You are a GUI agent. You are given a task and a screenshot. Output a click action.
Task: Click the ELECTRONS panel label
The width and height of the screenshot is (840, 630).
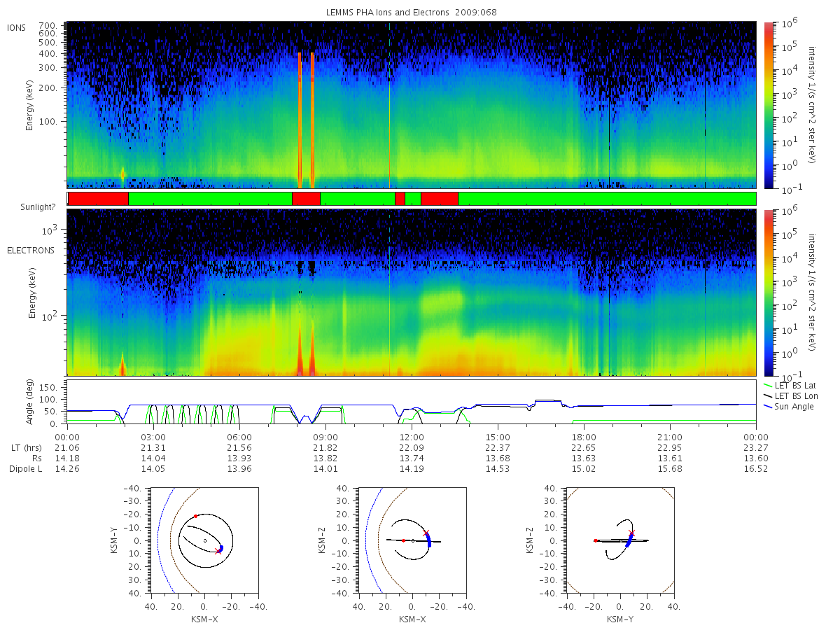[30, 250]
